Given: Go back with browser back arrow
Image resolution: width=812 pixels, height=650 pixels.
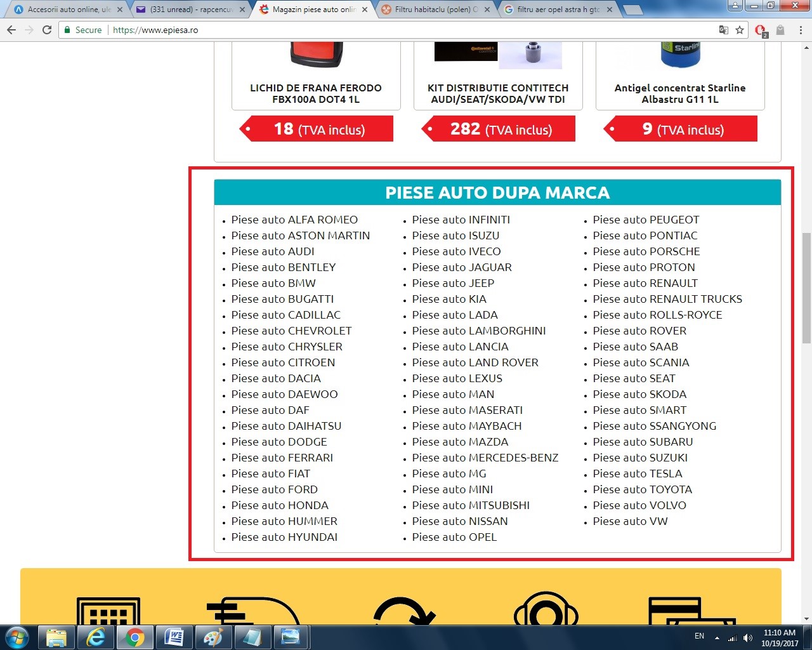Looking at the screenshot, I should (x=11, y=30).
